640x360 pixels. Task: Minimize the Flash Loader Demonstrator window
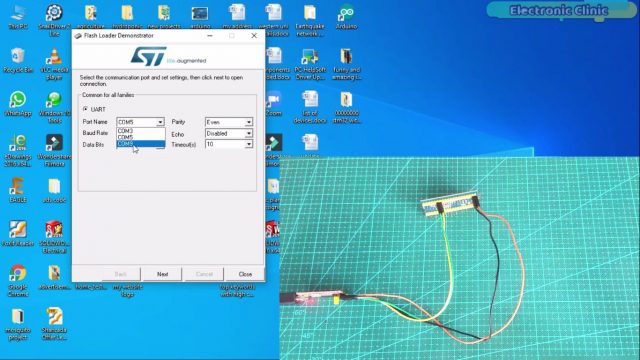click(210, 36)
